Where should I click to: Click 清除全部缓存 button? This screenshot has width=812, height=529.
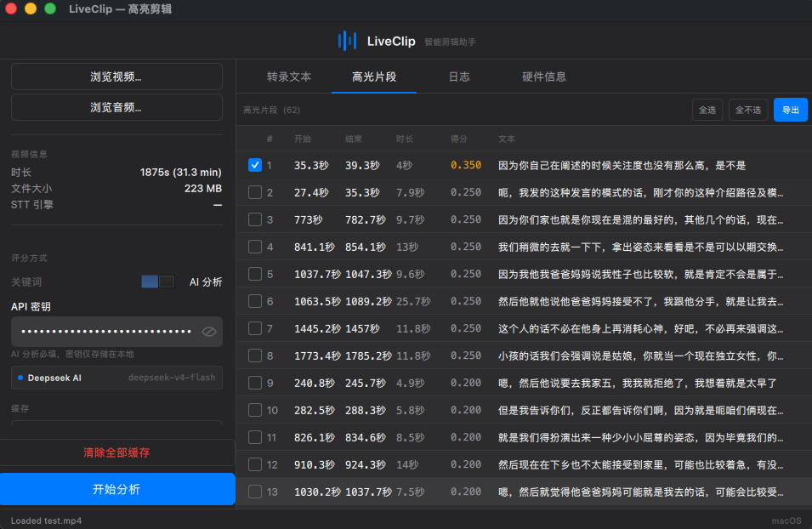(117, 452)
